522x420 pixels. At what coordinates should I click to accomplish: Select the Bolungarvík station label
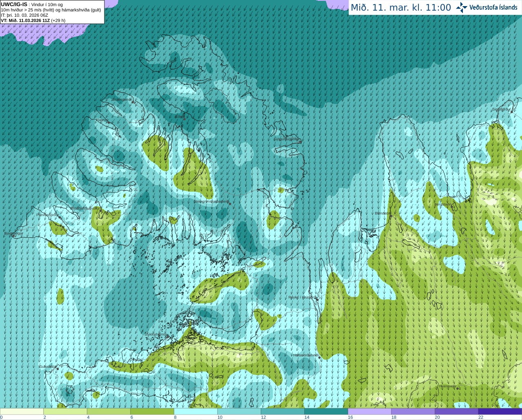point(123,99)
